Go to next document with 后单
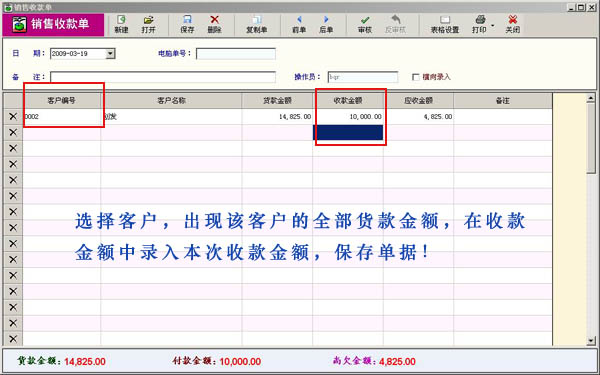 326,24
